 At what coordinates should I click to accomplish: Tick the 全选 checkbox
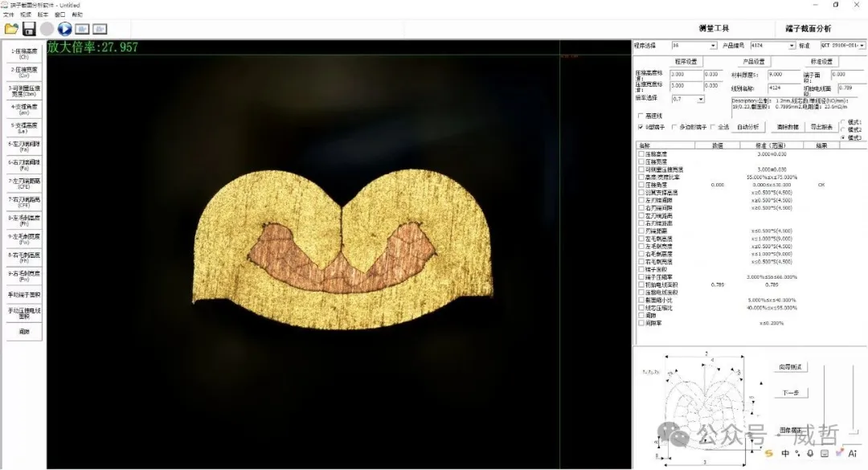712,127
